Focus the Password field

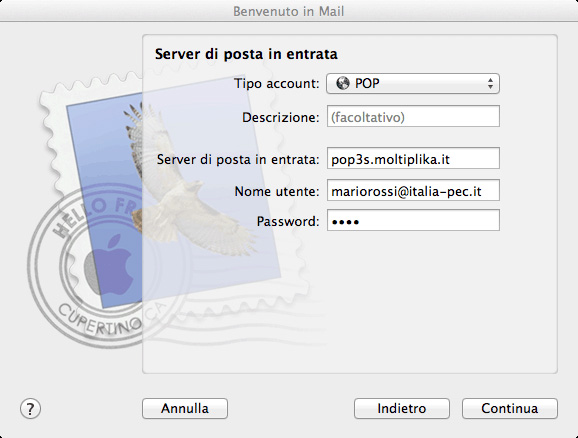tap(413, 220)
